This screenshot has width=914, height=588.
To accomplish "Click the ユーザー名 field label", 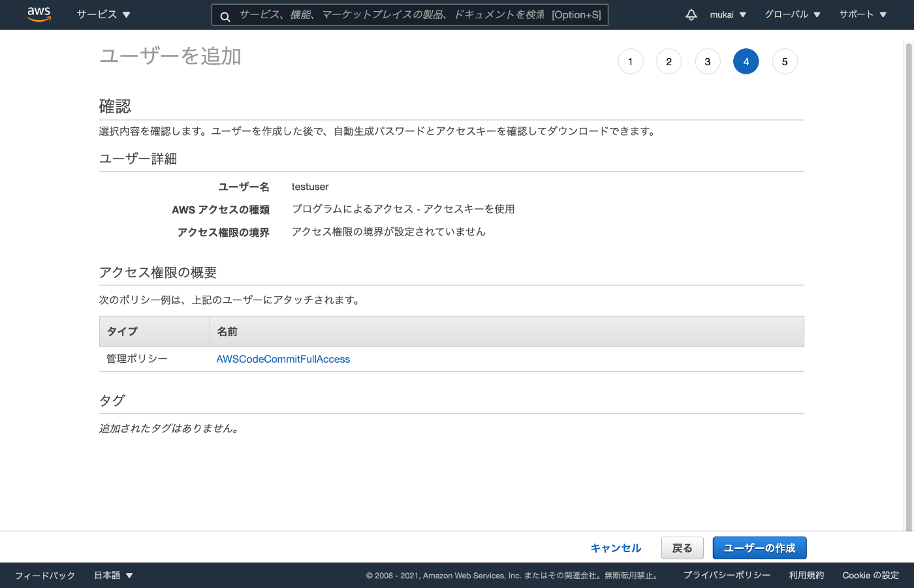I will [x=244, y=187].
